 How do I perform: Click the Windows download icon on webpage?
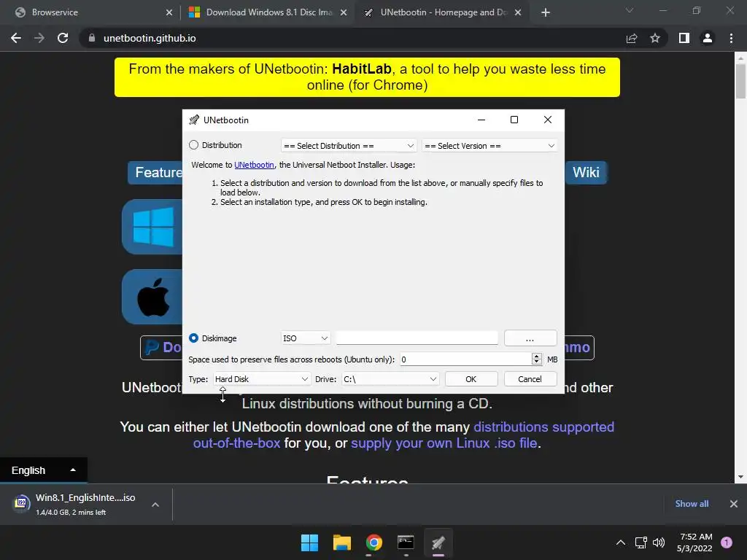click(152, 227)
